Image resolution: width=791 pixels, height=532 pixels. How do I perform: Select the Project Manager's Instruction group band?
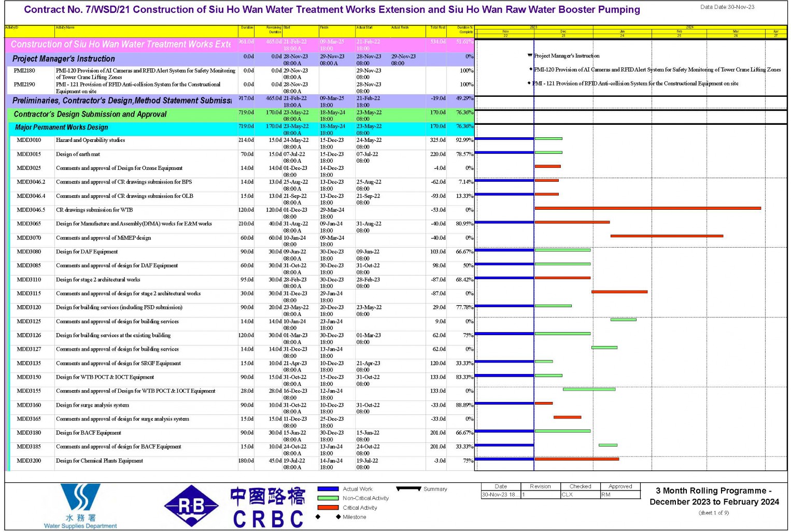(x=239, y=59)
